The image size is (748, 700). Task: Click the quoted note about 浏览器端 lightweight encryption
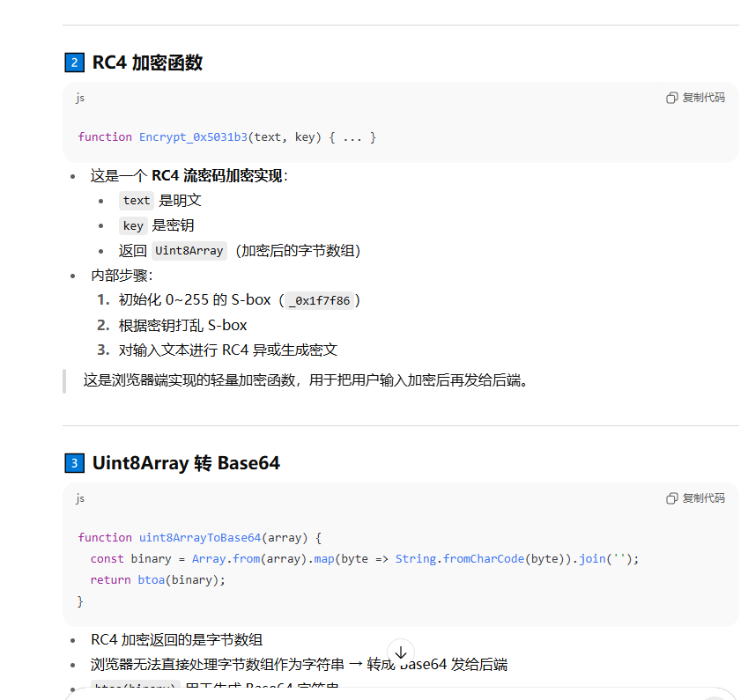click(x=306, y=380)
